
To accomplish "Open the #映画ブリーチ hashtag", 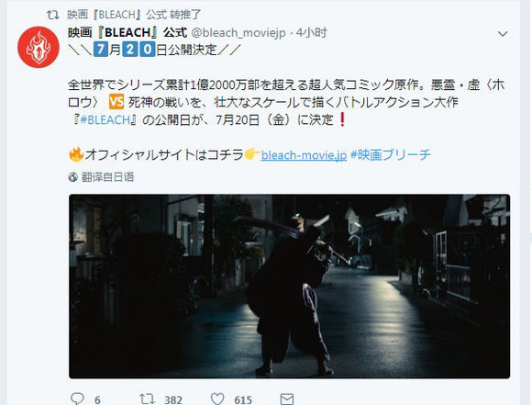I will tap(391, 155).
